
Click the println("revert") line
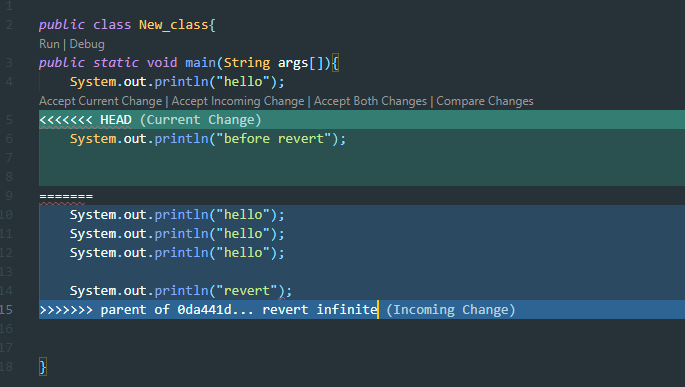click(x=180, y=290)
